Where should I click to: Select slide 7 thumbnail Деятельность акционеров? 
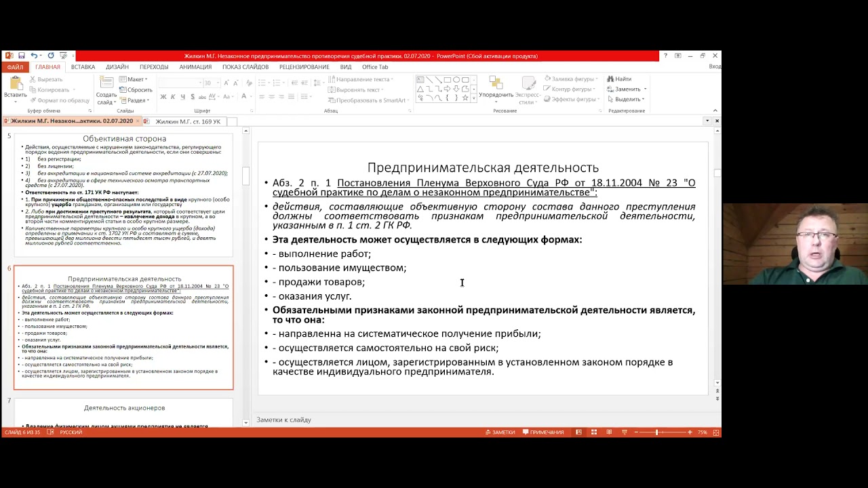[123, 413]
